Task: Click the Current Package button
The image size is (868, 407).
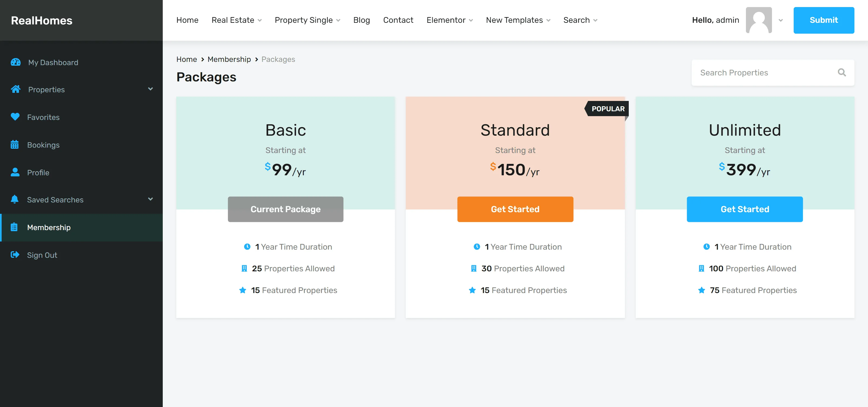Action: click(285, 209)
